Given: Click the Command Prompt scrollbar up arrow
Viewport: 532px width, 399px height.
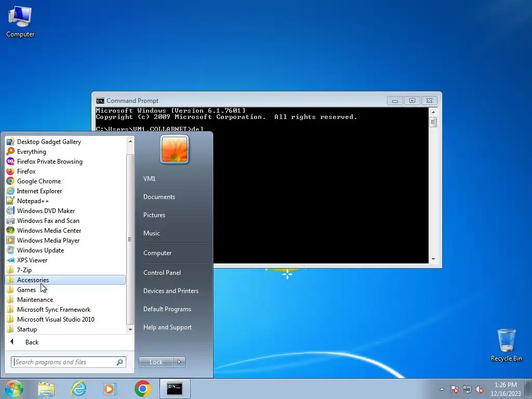Looking at the screenshot, I should click(433, 112).
